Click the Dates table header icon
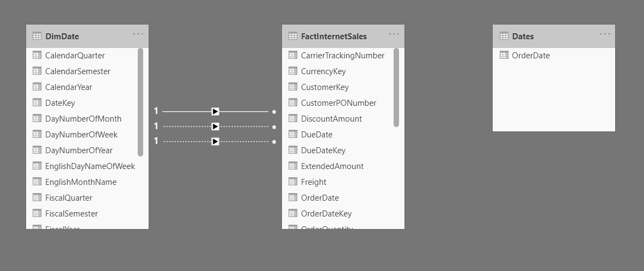This screenshot has height=271, width=644. [504, 37]
